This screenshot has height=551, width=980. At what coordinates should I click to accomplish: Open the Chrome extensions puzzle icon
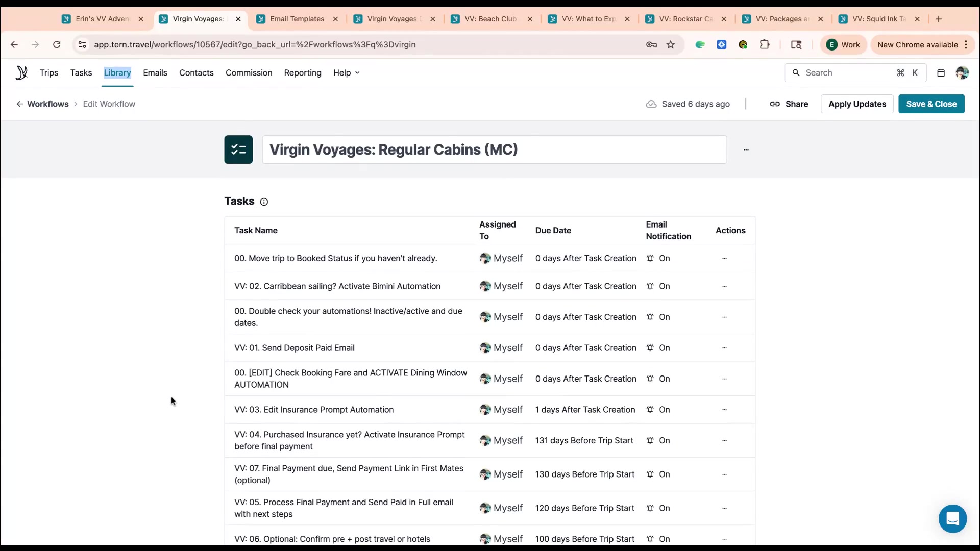pos(765,45)
